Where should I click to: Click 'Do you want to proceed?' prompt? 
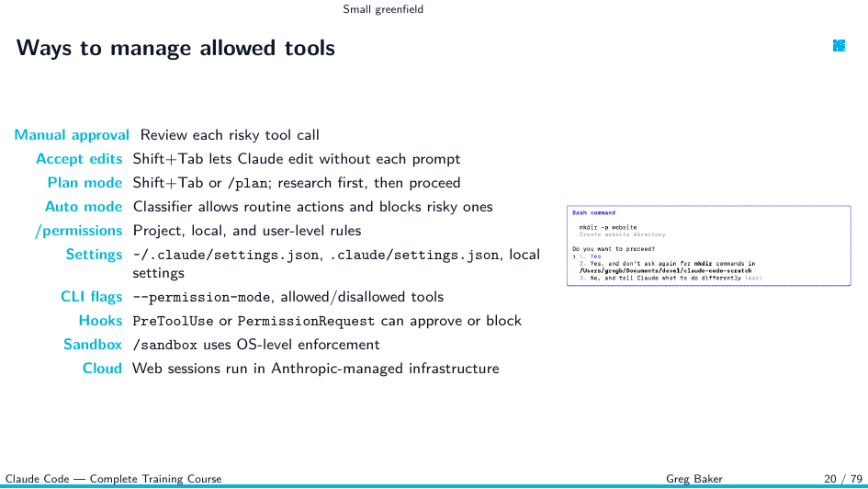614,249
